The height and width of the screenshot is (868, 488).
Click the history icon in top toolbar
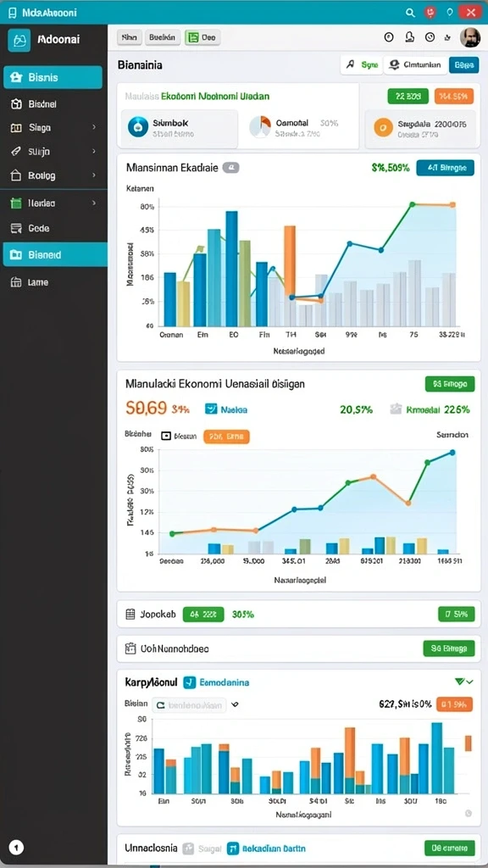tap(430, 37)
